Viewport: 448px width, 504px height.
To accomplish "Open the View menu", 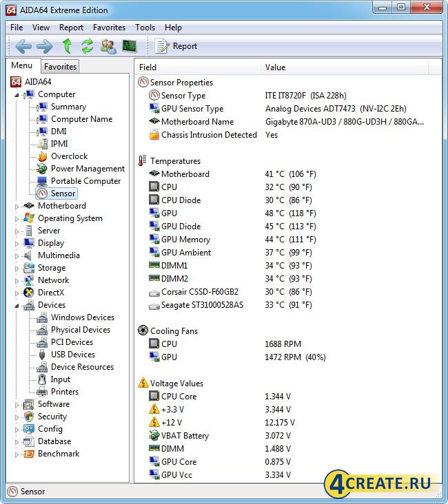I will [x=41, y=28].
